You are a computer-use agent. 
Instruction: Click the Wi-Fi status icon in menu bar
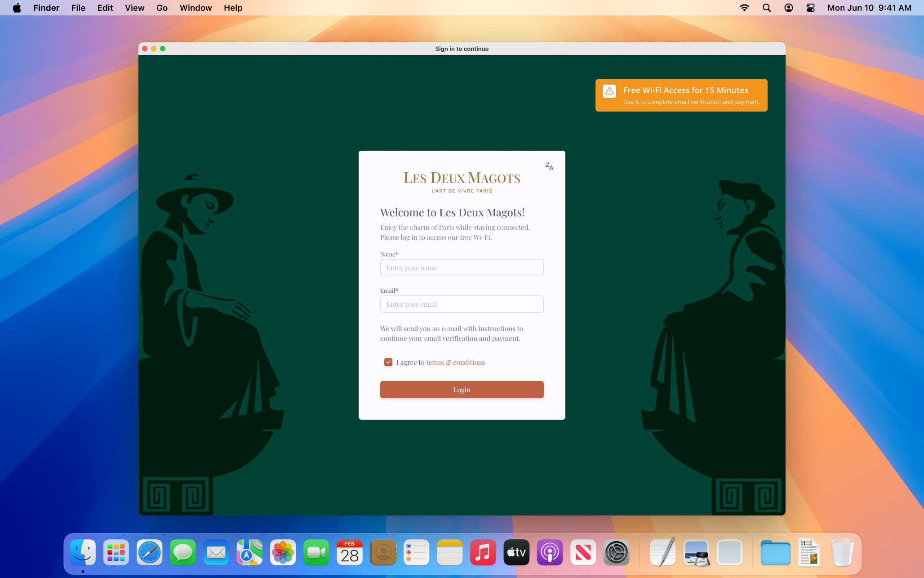[745, 8]
